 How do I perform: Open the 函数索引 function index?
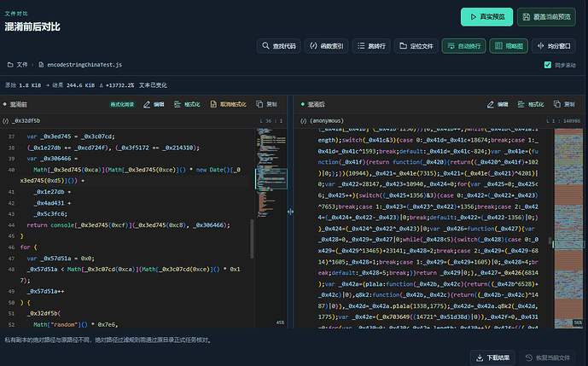click(326, 46)
